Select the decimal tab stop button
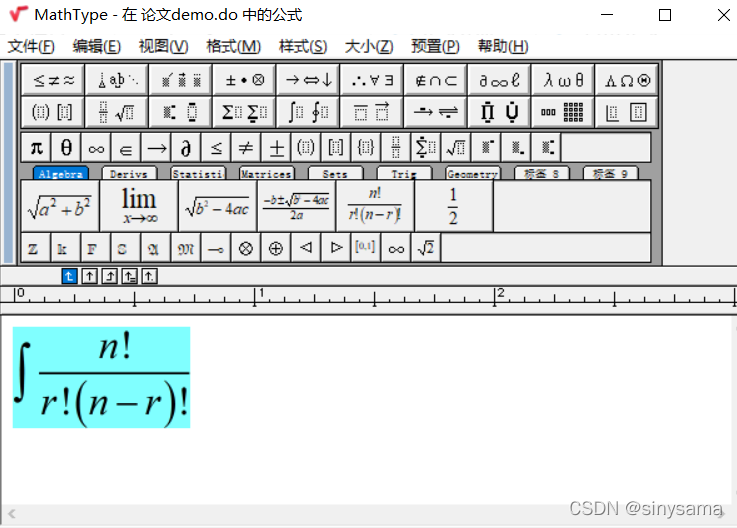 (149, 276)
